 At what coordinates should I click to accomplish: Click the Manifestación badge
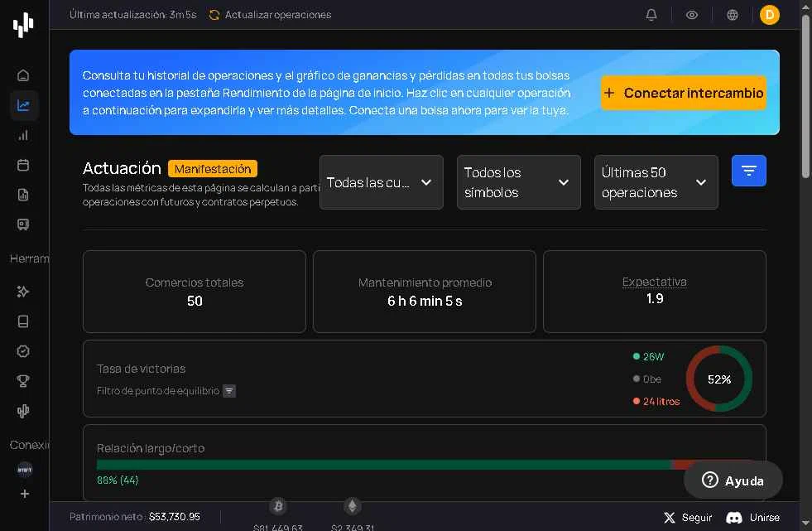pyautogui.click(x=213, y=169)
